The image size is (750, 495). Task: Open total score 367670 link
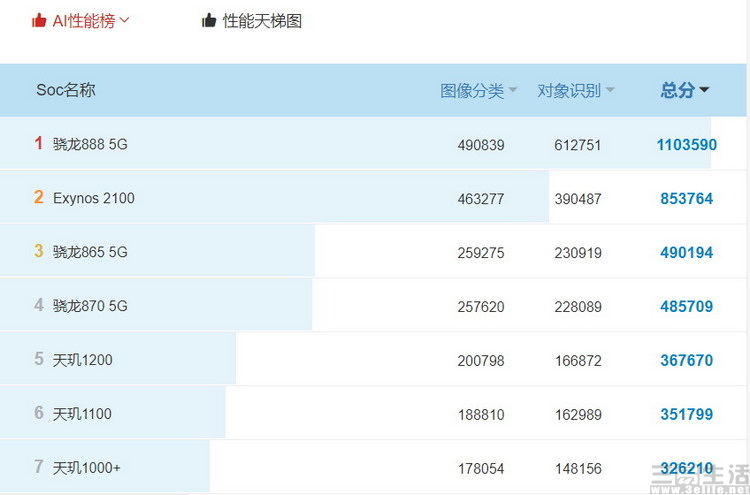(x=687, y=360)
